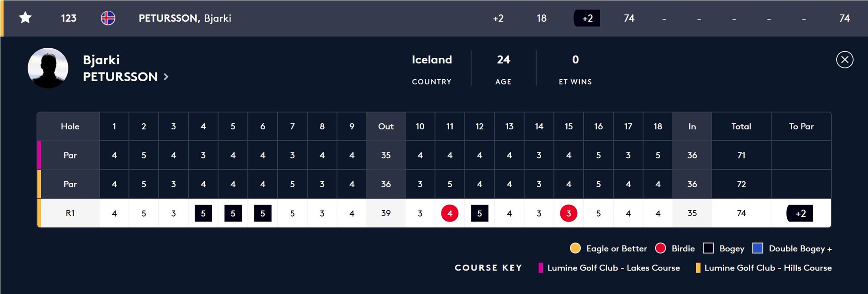Open Bjarki Petursson's profile photo
Screen dimensions: 868x294
coord(48,68)
